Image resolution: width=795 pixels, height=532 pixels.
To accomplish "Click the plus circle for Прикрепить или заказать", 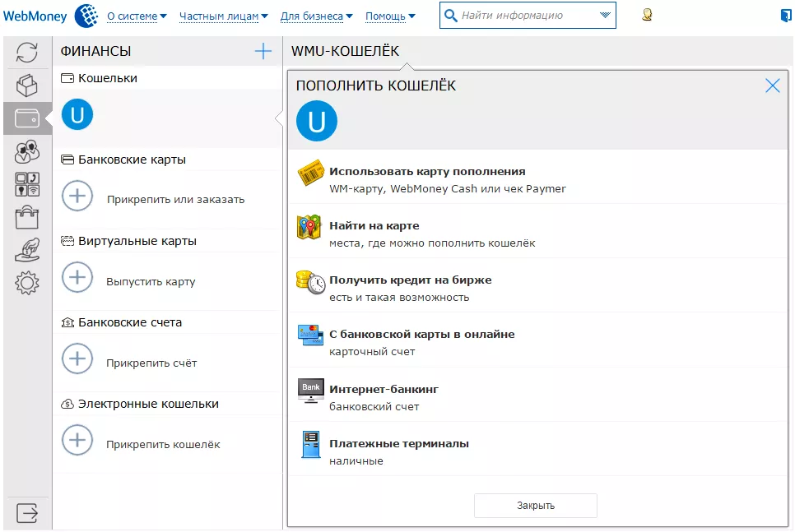I will [77, 196].
